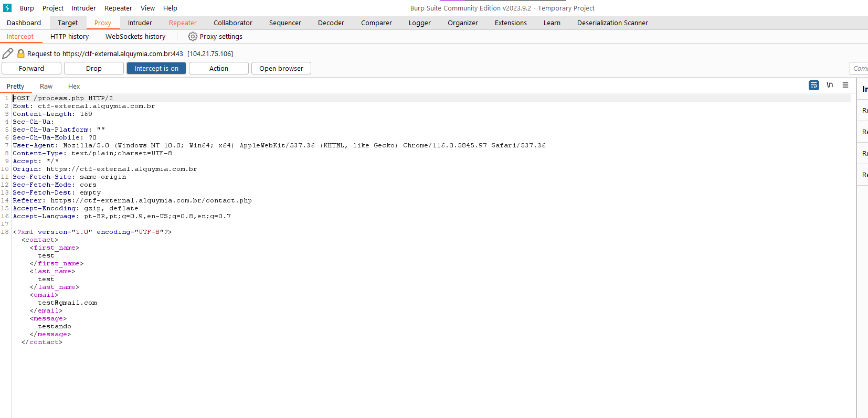Image resolution: width=868 pixels, height=418 pixels.
Task: Click the closing contact XML tag
Action: click(42, 342)
